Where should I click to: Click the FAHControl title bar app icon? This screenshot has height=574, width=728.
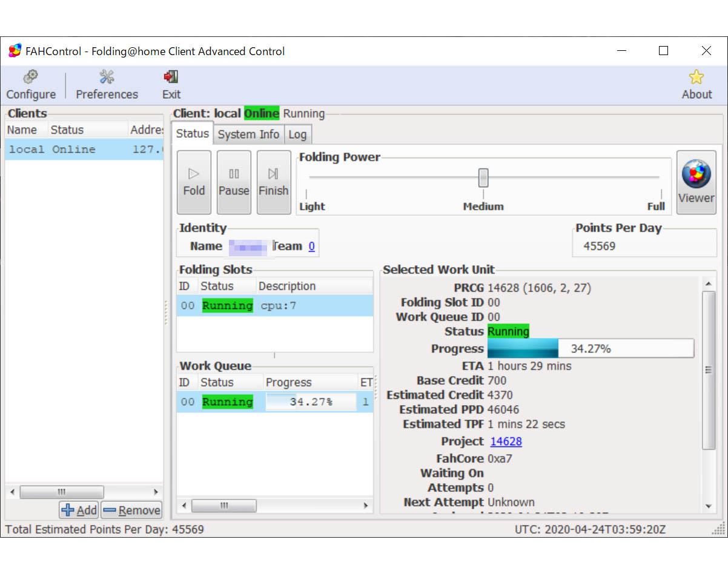[15, 51]
